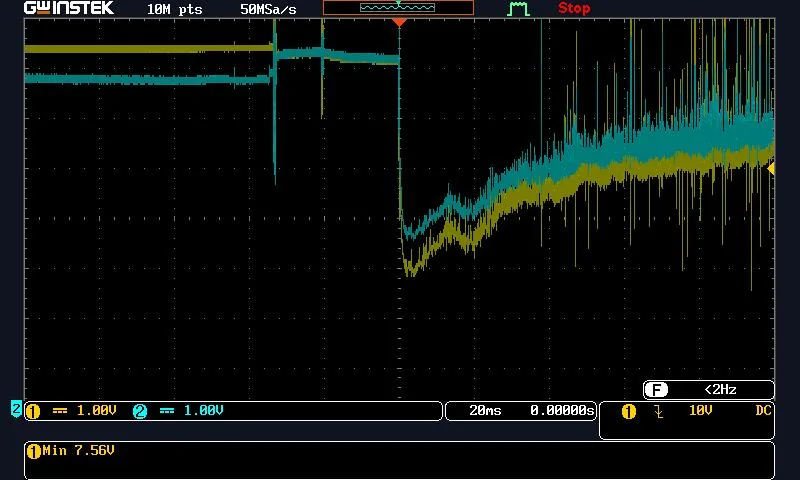The height and width of the screenshot is (480, 800).
Task: Click the orange trigger position marker
Action: 399,22
